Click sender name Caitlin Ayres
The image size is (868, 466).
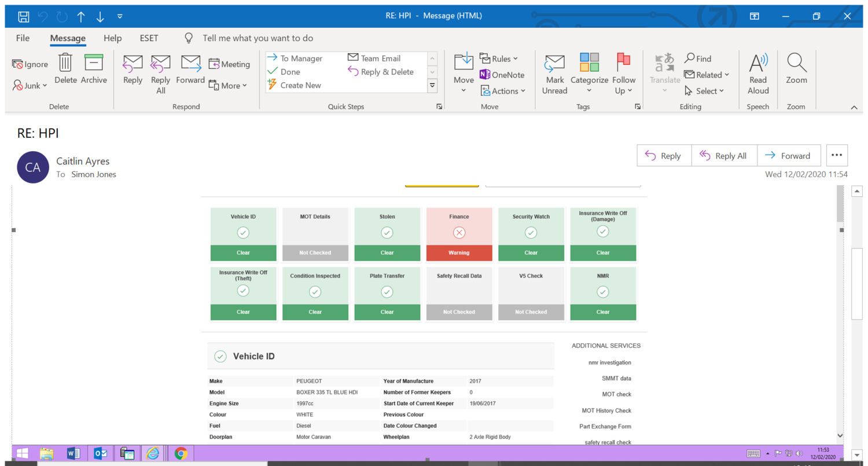pos(83,161)
